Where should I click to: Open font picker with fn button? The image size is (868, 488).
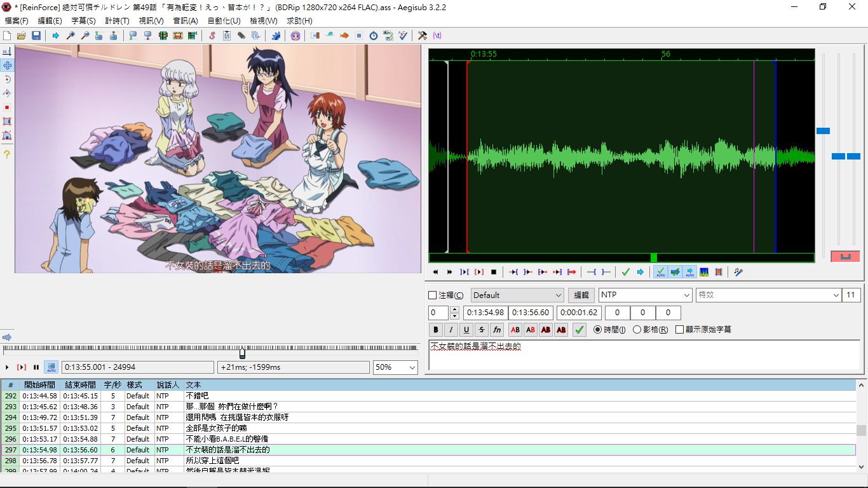point(497,330)
